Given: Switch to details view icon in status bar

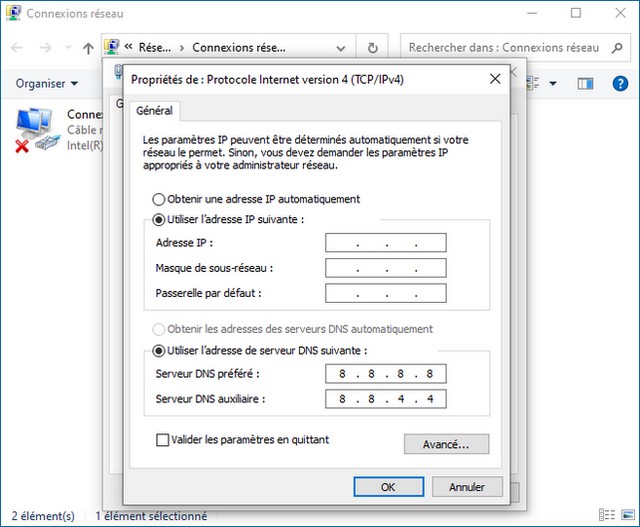Looking at the screenshot, I should click(x=607, y=515).
